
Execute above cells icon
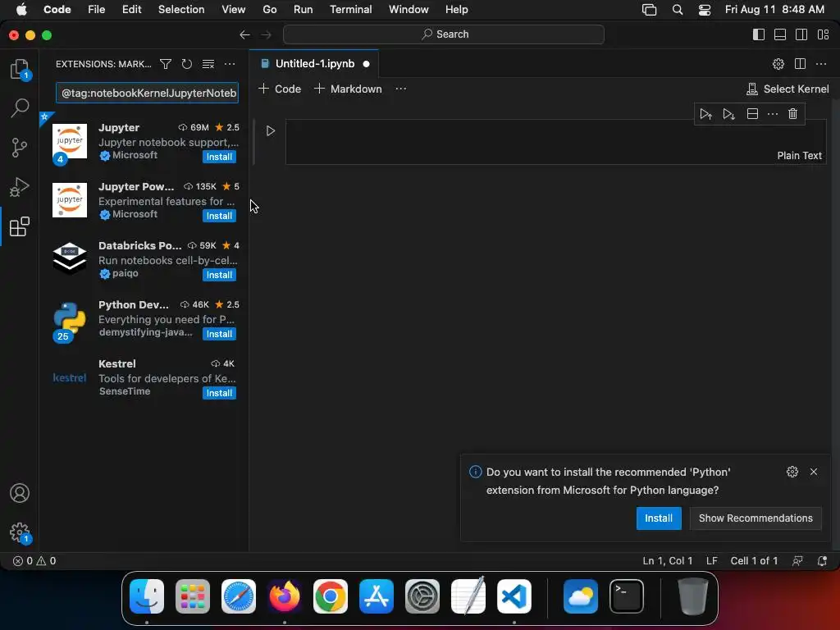706,114
